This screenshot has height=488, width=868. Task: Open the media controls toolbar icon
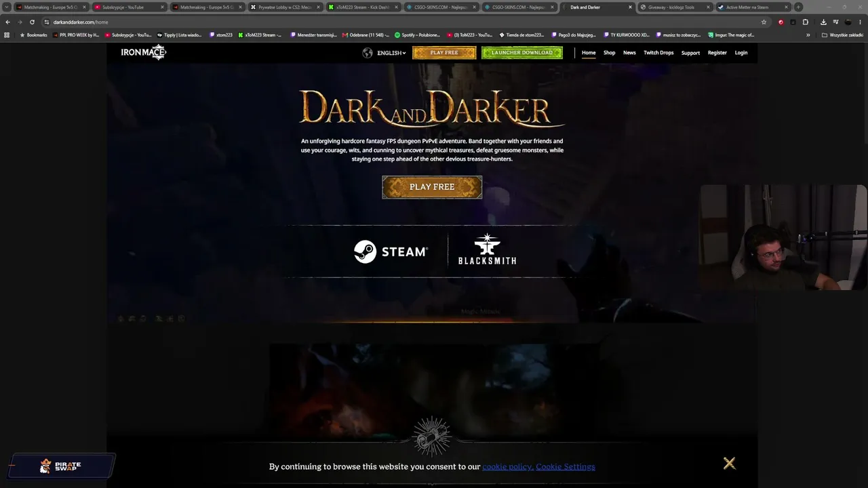[835, 22]
